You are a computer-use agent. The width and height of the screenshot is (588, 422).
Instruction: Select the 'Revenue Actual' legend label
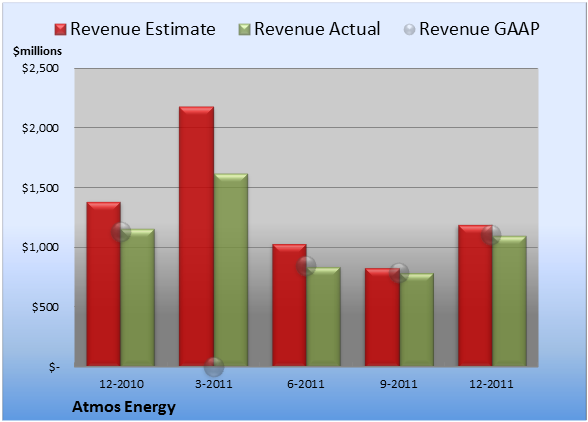[317, 29]
